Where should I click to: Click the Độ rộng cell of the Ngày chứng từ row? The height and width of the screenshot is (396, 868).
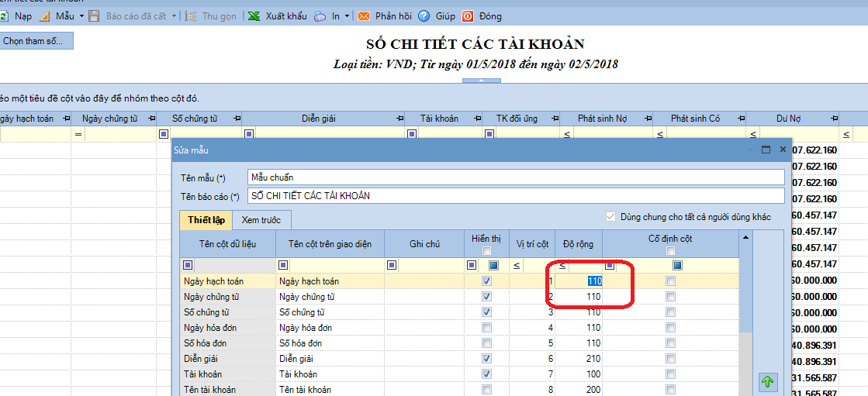pyautogui.click(x=579, y=297)
